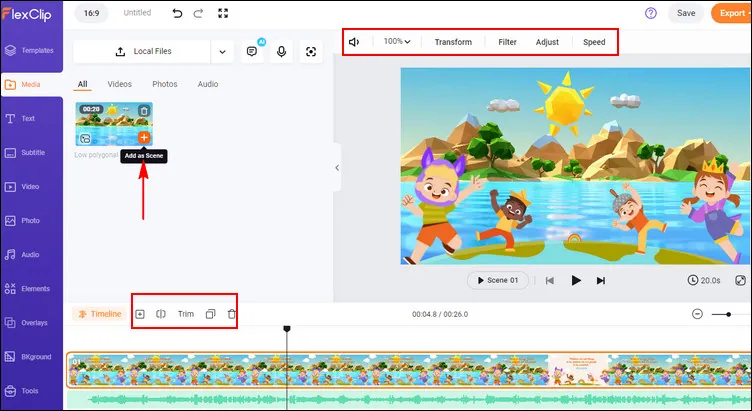Click the timeline zoom slider handle
The width and height of the screenshot is (752, 411).
click(728, 315)
